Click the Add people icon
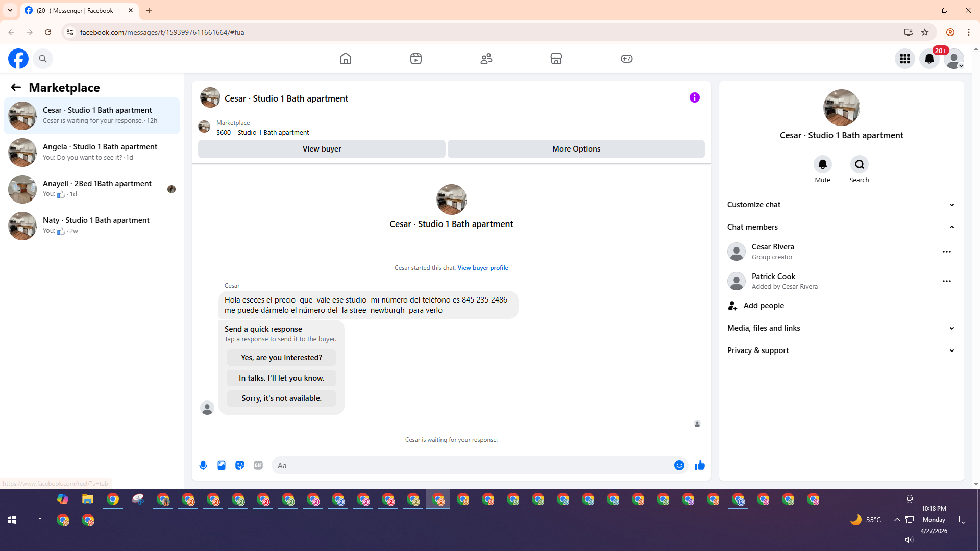Image resolution: width=980 pixels, height=551 pixels. coord(733,306)
